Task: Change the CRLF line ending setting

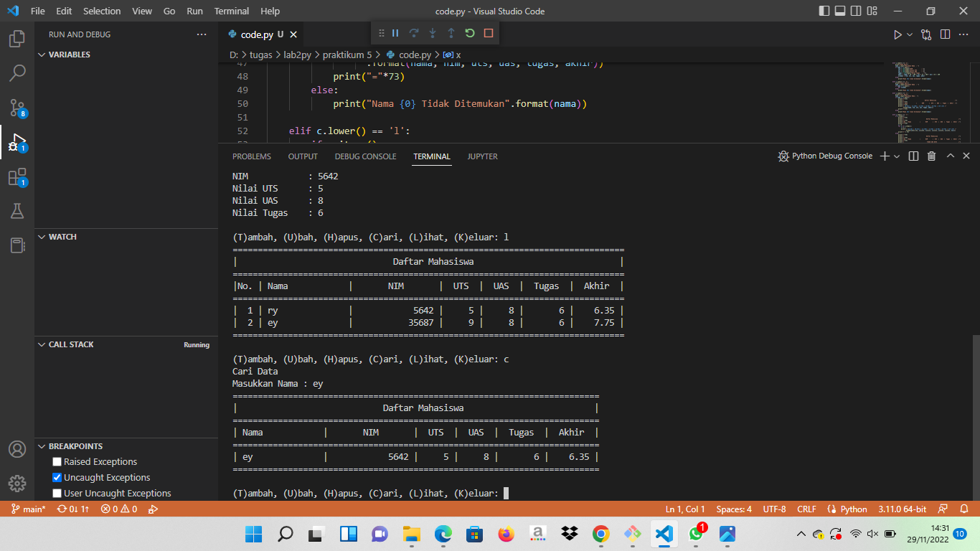Action: coord(806,509)
